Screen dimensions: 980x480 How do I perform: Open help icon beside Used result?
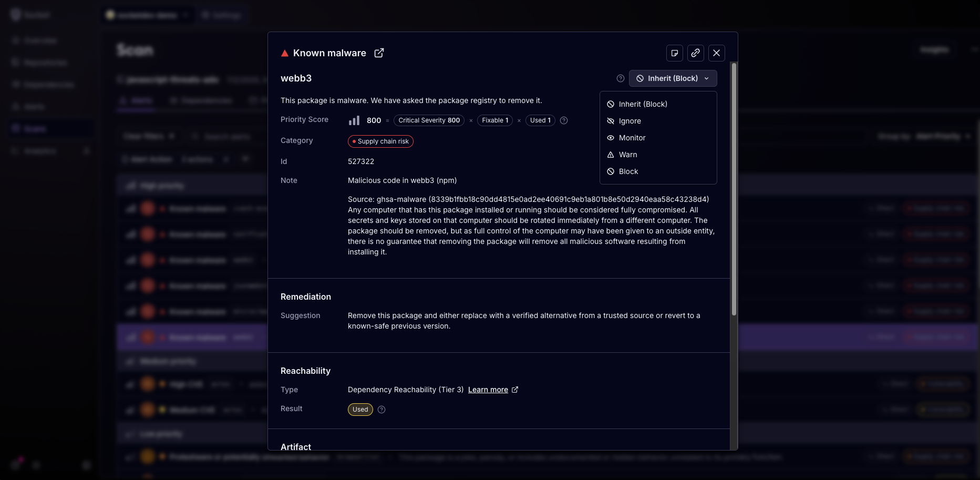[381, 410]
